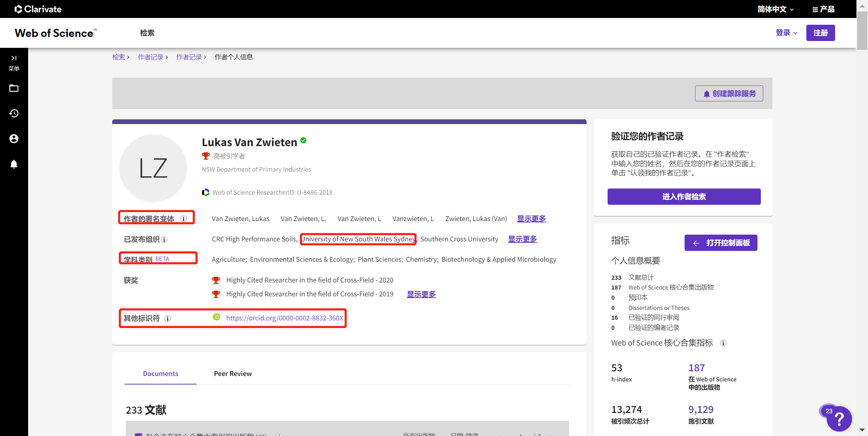868x436 pixels.
Task: Click 打开控制面板 dashboard button
Action: [721, 243]
